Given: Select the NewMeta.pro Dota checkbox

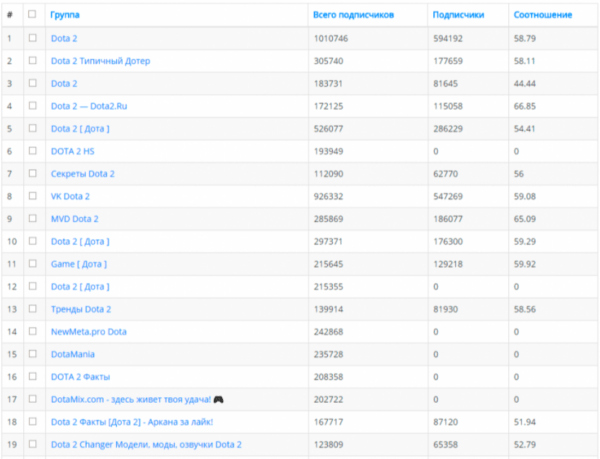Looking at the screenshot, I should point(33,331).
